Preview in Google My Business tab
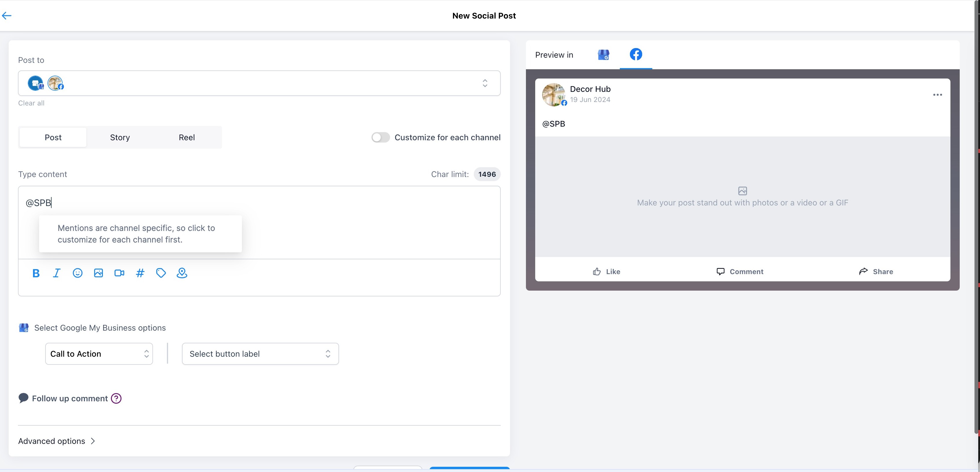 (x=603, y=55)
